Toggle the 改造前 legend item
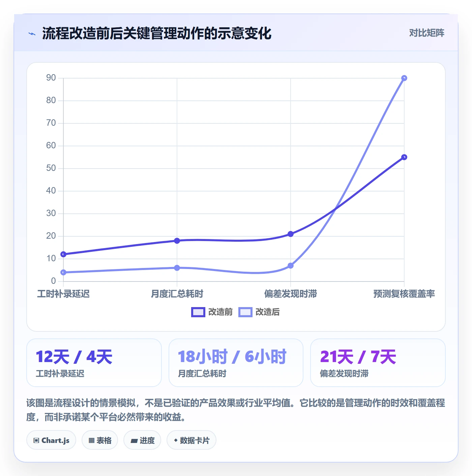Viewport: 472px width, 476px height. 212,312
